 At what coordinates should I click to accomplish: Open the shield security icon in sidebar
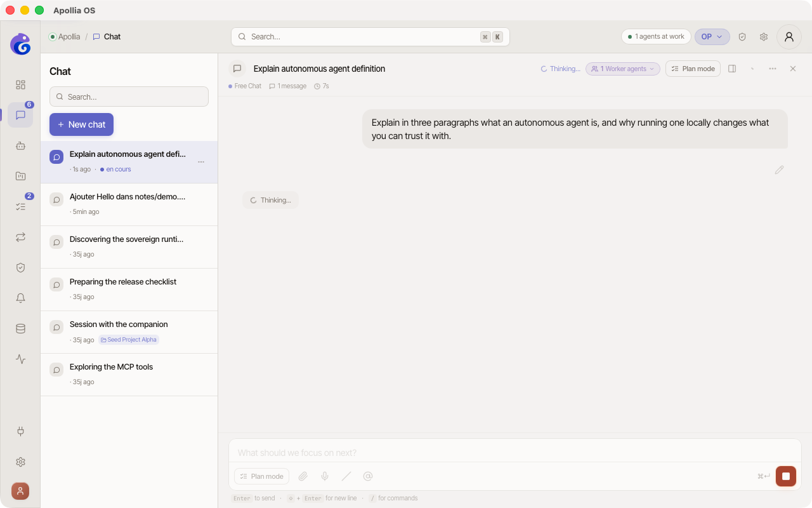(x=20, y=267)
